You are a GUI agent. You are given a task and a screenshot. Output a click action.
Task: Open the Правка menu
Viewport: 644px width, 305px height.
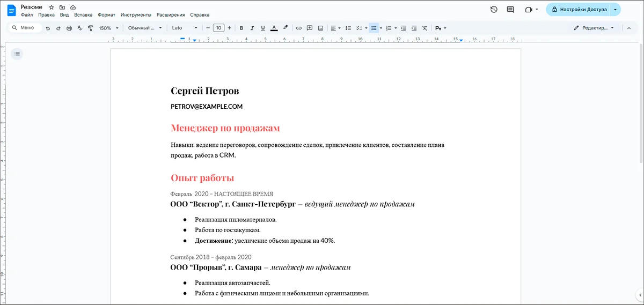47,15
